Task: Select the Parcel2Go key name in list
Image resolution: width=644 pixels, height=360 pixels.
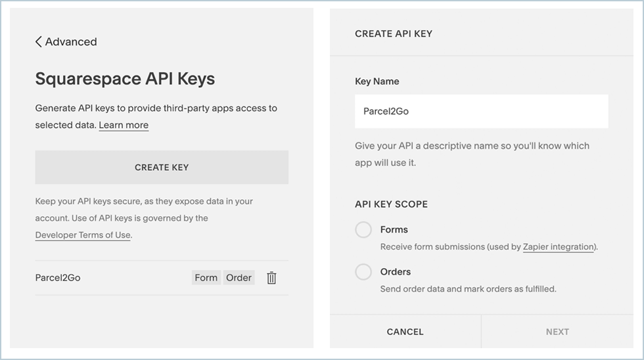Action: [58, 278]
